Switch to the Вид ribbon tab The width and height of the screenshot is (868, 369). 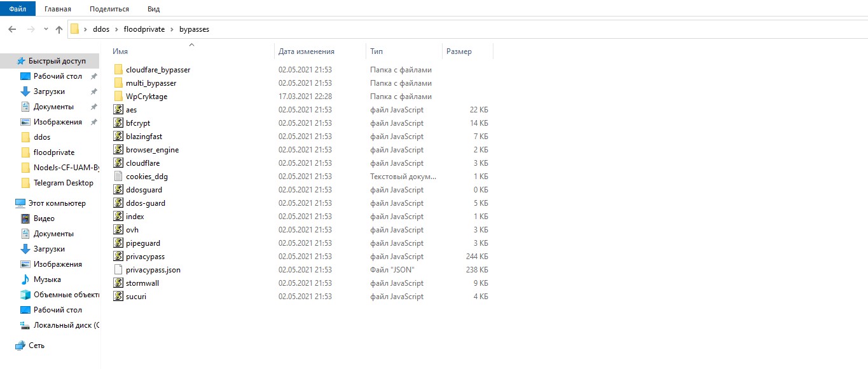[x=153, y=9]
